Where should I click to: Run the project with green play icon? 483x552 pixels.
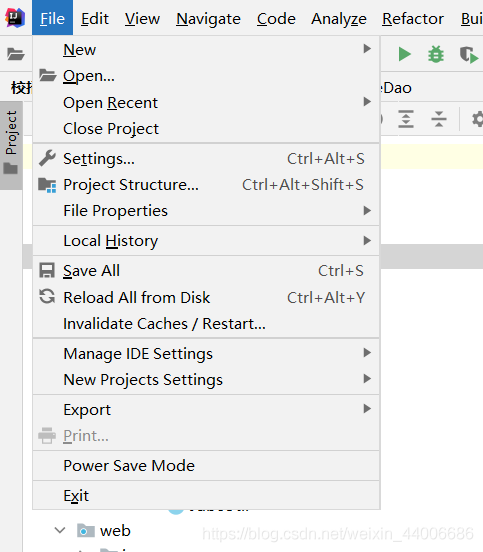tap(404, 54)
